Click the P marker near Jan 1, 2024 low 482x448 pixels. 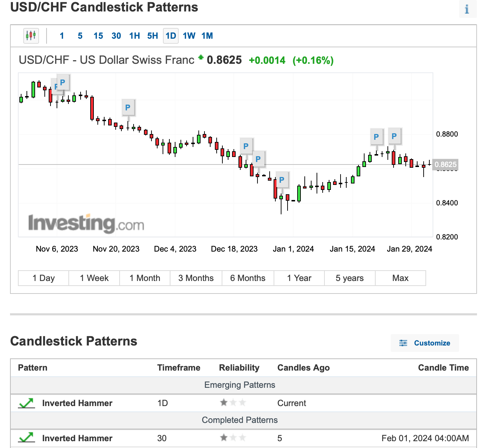tap(282, 180)
